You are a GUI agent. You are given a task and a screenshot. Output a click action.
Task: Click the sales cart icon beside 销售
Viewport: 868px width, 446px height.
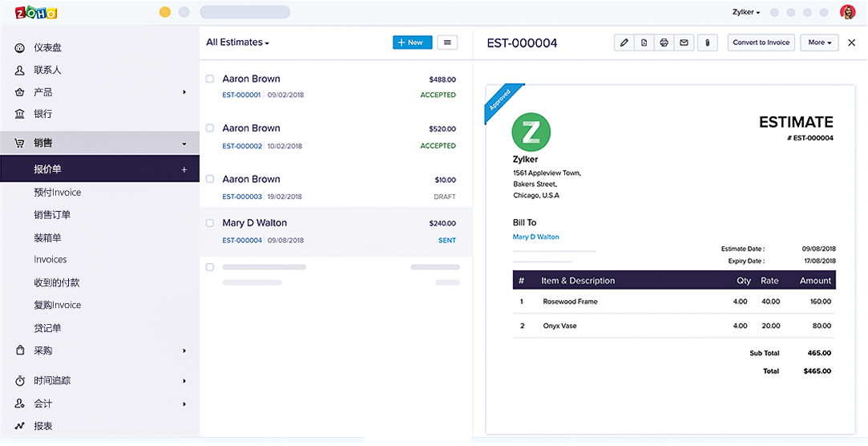click(x=20, y=143)
